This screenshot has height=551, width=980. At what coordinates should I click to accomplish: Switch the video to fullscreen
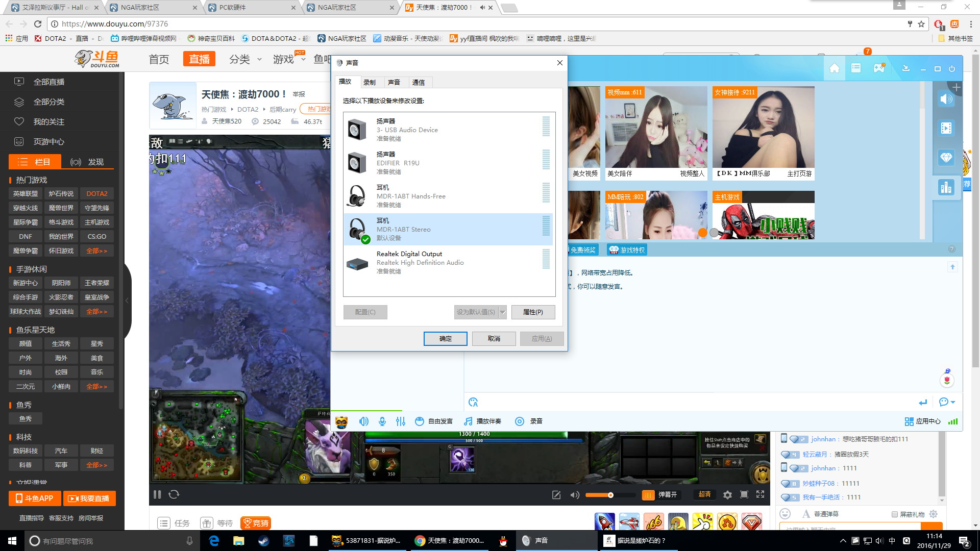760,494
